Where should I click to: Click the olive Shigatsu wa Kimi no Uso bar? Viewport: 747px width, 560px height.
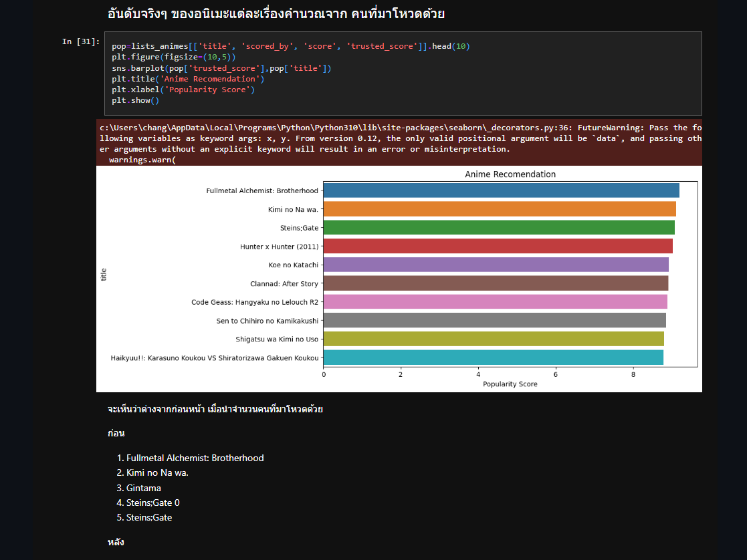point(494,339)
